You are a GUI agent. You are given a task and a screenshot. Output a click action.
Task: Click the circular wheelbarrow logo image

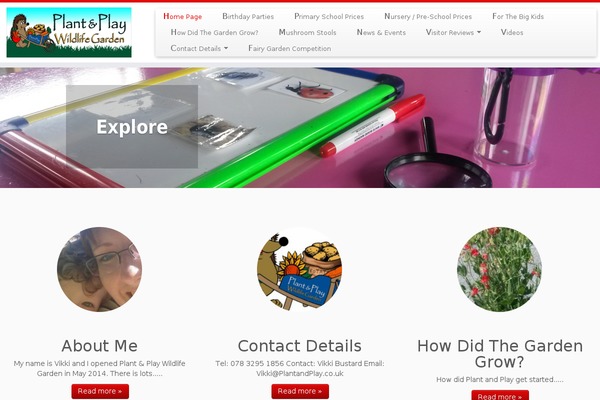tap(300, 269)
